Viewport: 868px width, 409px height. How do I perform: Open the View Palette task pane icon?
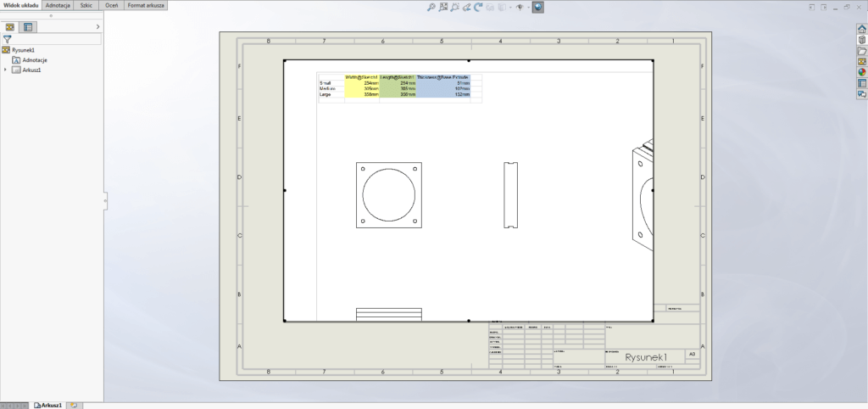coord(862,61)
